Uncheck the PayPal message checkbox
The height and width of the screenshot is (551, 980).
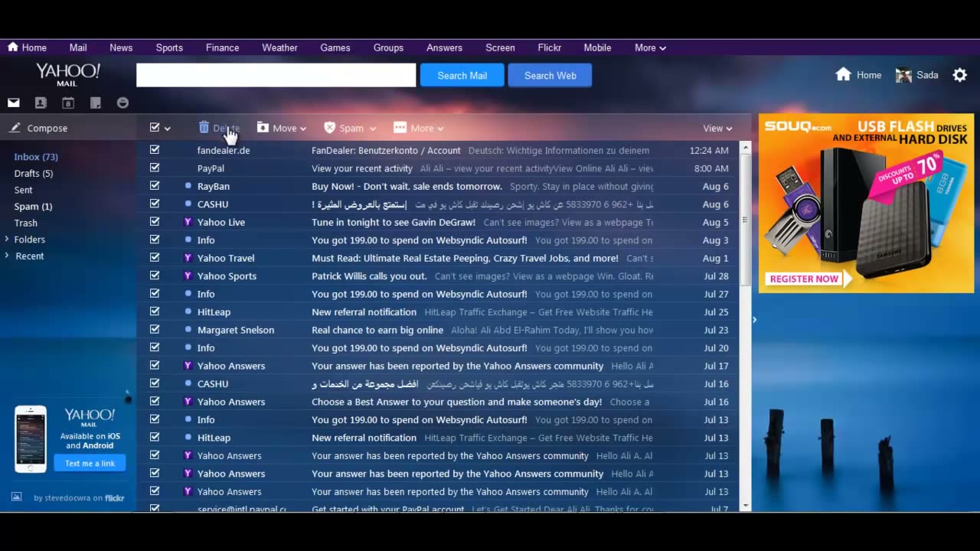[155, 168]
